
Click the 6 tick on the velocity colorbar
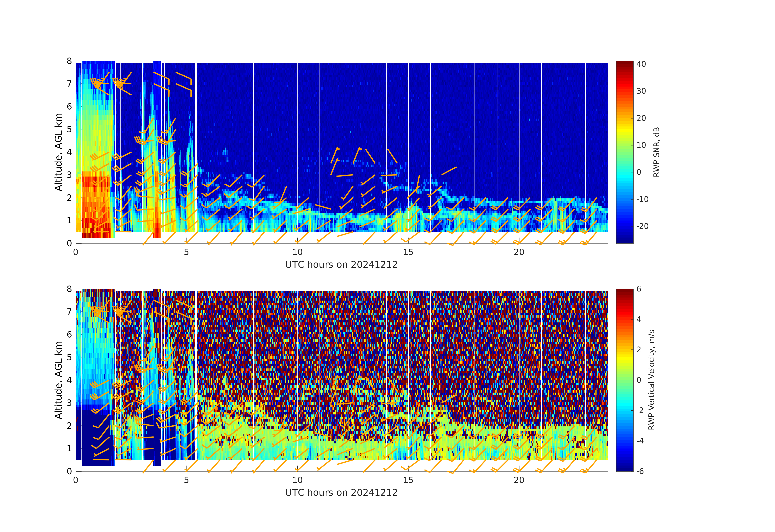point(639,289)
